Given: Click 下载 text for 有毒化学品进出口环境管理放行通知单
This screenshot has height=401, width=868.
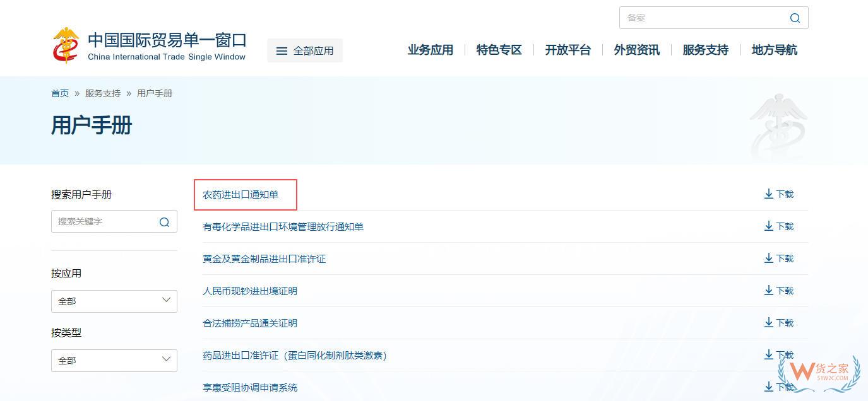Looking at the screenshot, I should click(x=785, y=226).
